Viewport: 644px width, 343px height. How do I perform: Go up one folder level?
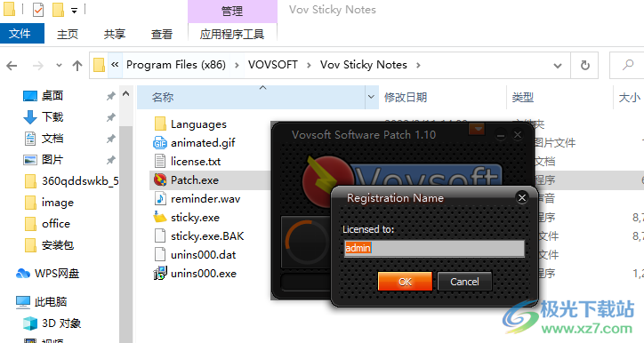pyautogui.click(x=77, y=65)
